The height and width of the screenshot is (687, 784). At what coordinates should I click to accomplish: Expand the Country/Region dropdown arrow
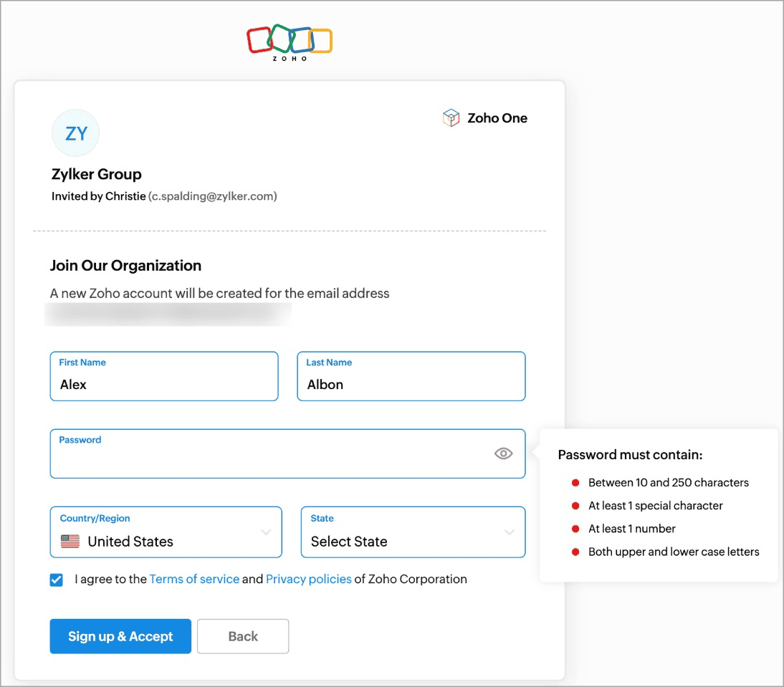pyautogui.click(x=266, y=532)
